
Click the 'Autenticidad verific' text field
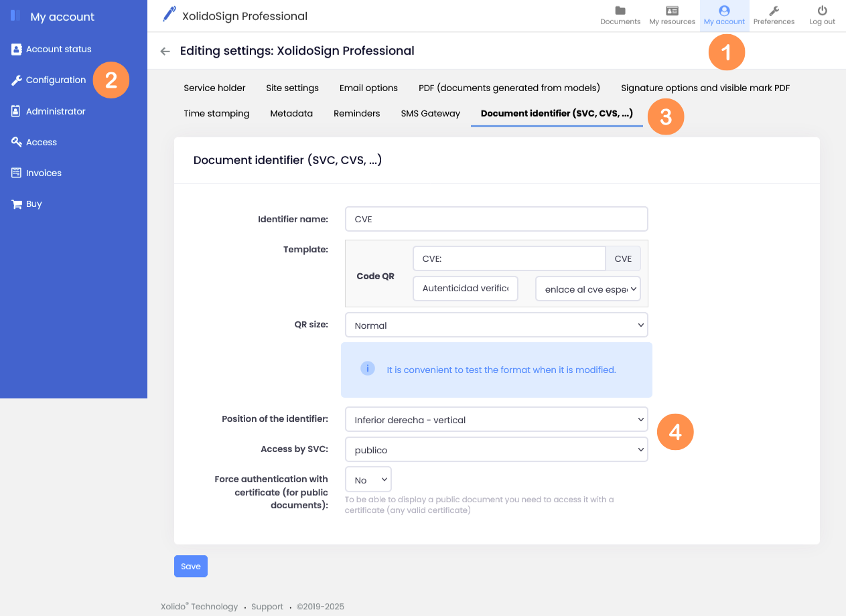(466, 289)
